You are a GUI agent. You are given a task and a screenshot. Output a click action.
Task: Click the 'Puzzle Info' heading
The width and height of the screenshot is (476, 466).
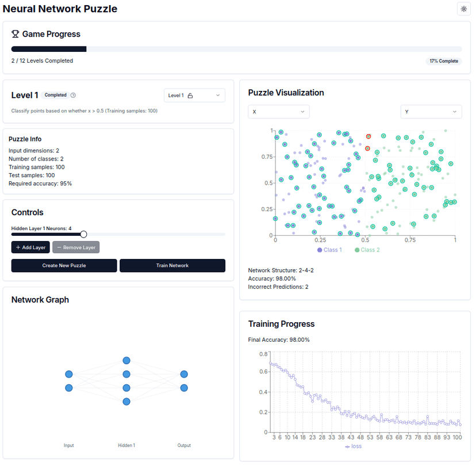[x=25, y=139]
